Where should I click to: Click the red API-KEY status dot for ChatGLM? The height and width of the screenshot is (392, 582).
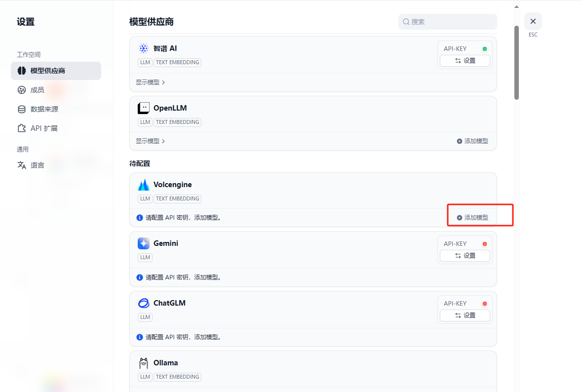click(484, 304)
